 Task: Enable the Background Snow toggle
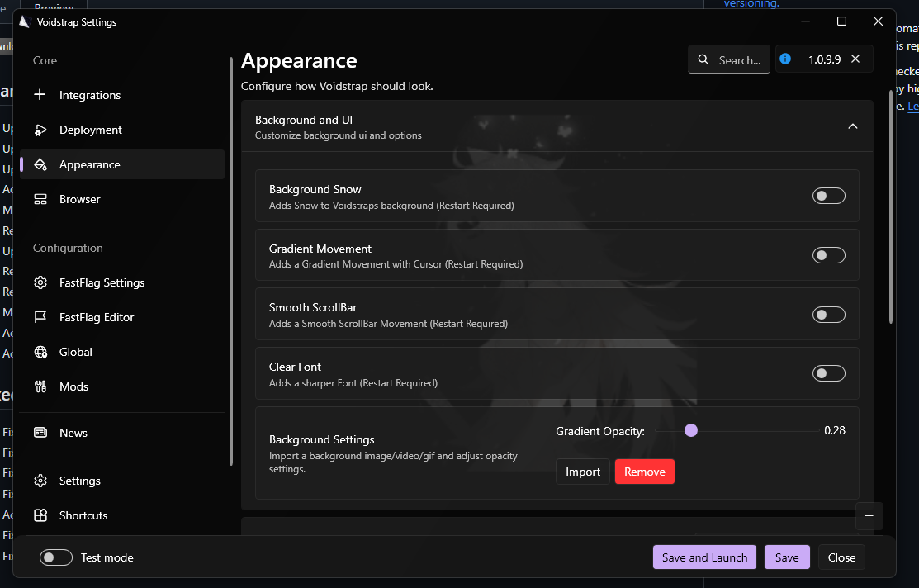coord(828,196)
